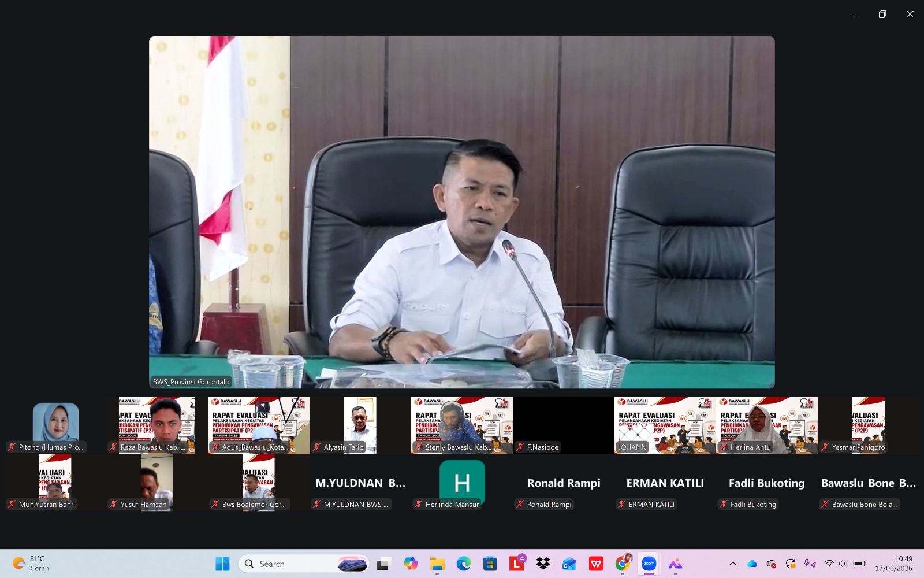
Task: Open OneDrive cloud tray icon
Action: [752, 564]
